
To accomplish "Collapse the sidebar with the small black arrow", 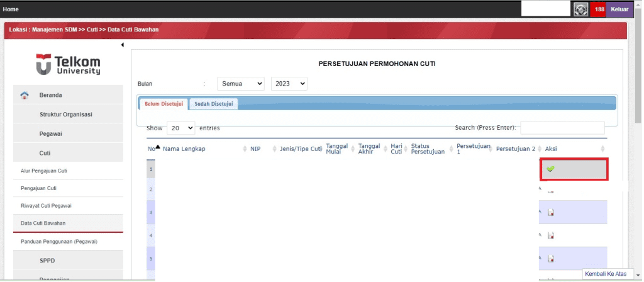I will tap(123, 45).
